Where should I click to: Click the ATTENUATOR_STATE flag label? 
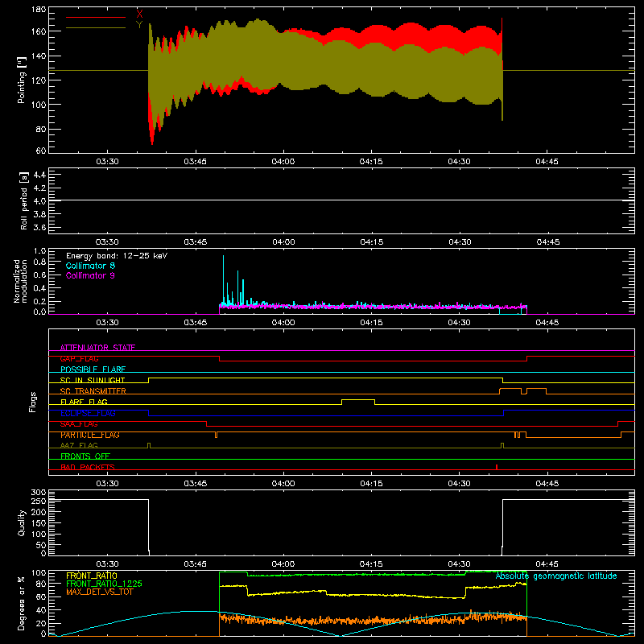97,348
